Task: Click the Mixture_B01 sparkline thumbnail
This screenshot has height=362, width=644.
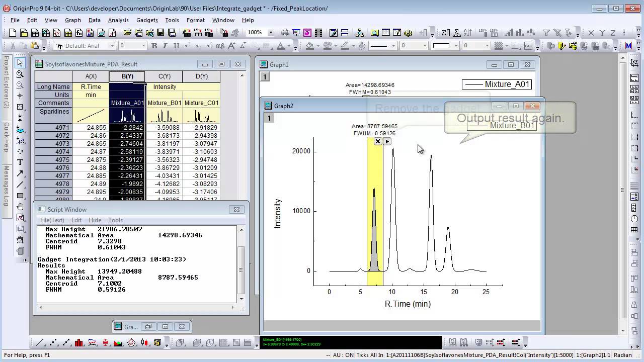Action: point(165,116)
